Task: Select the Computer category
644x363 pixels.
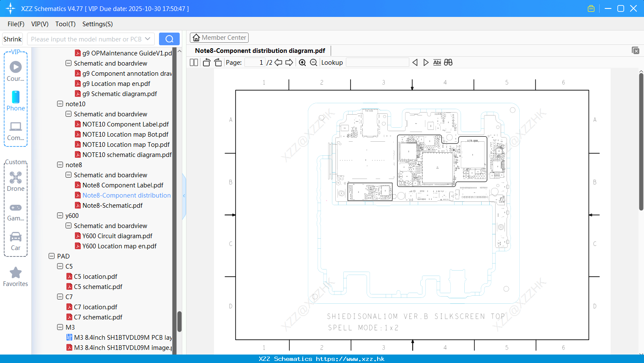Action: pyautogui.click(x=16, y=131)
